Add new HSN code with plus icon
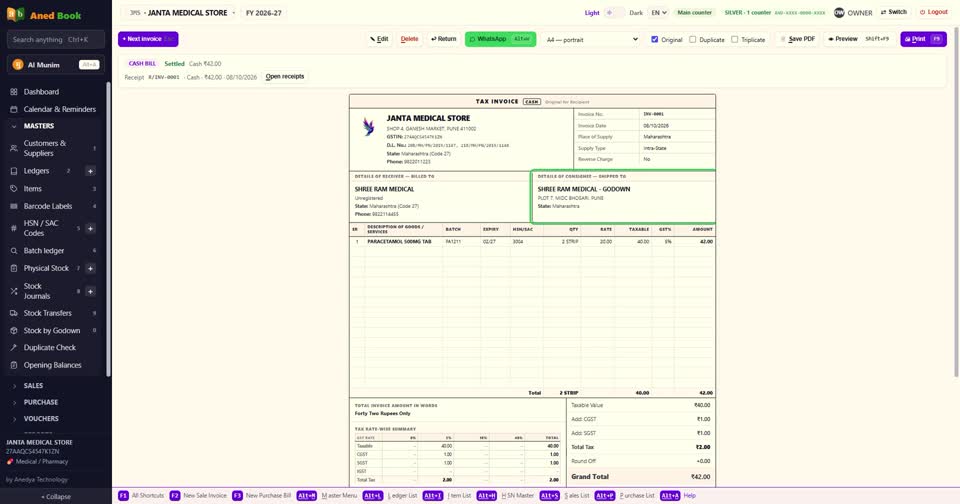The width and height of the screenshot is (960, 504). point(90,228)
